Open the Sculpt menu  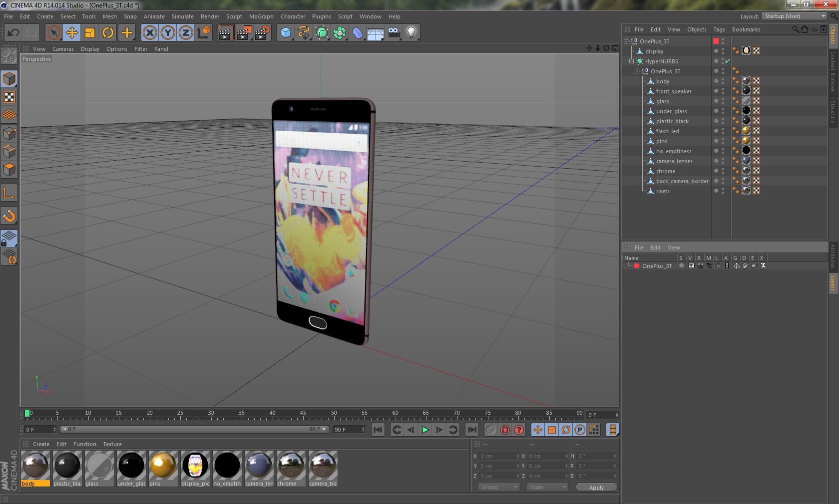click(x=234, y=16)
